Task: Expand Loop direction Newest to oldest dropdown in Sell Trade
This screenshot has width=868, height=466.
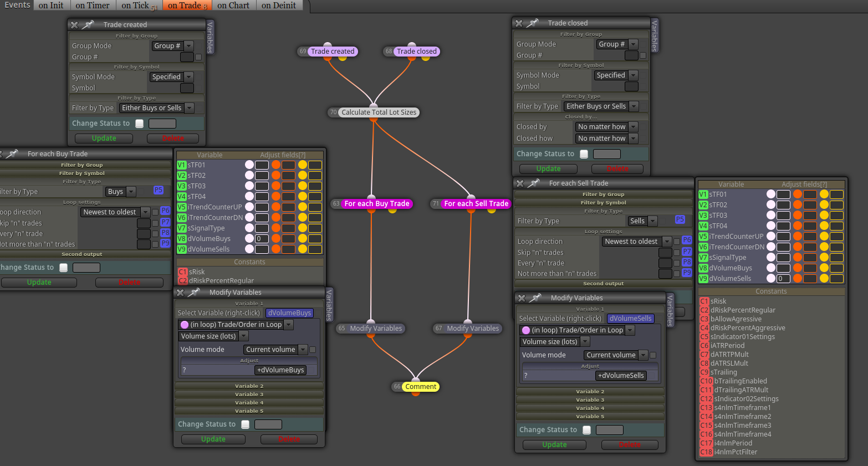Action: point(637,242)
